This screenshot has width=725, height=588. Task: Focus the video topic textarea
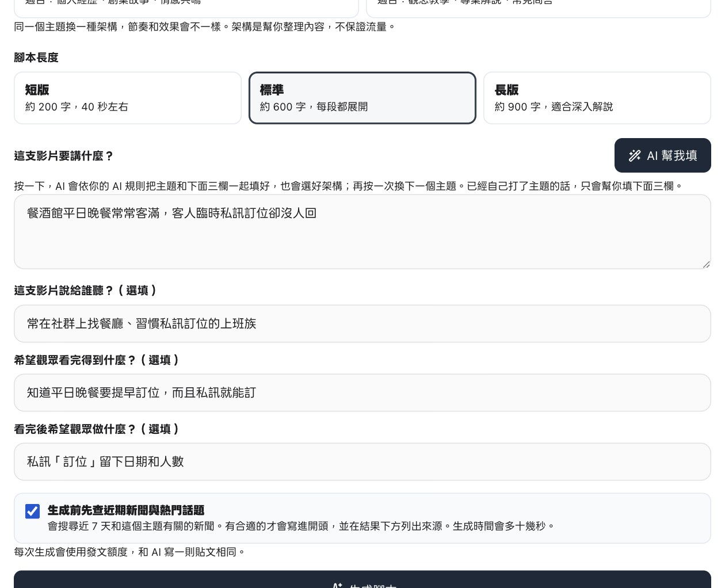[x=362, y=231]
